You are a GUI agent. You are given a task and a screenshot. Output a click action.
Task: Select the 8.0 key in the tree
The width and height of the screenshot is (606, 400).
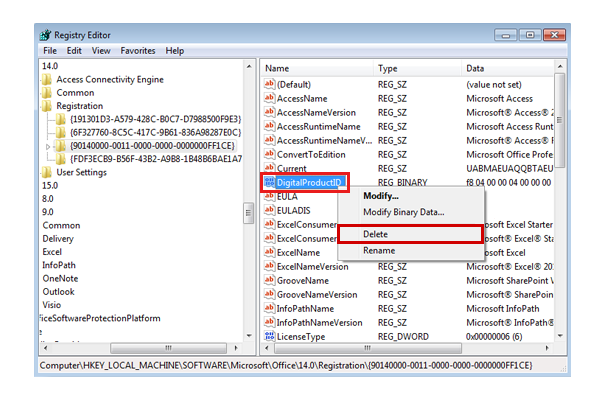(x=48, y=199)
